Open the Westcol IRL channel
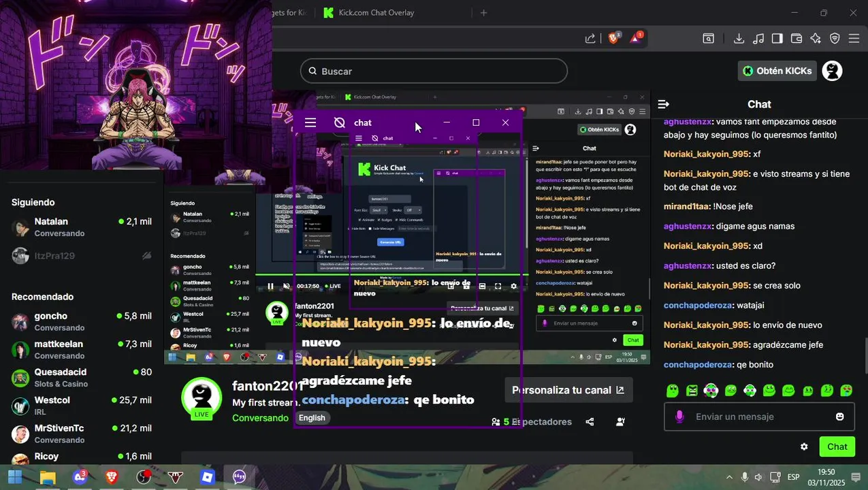 (82, 406)
